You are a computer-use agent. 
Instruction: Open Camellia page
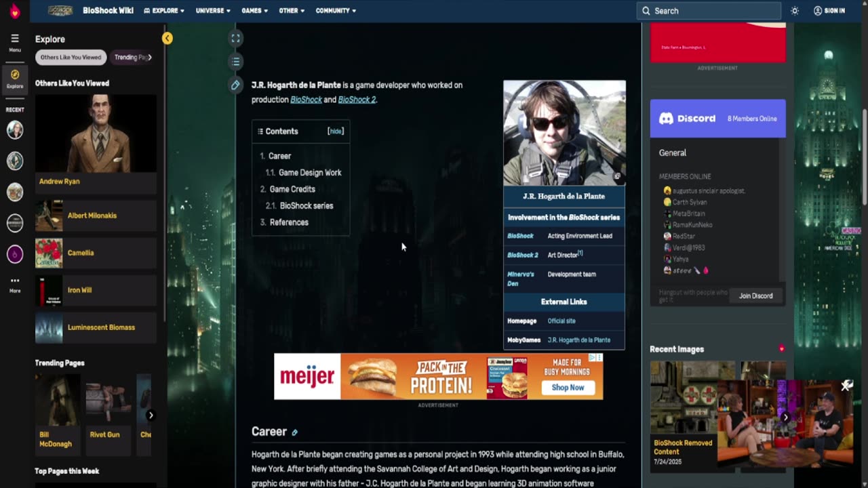click(96, 253)
